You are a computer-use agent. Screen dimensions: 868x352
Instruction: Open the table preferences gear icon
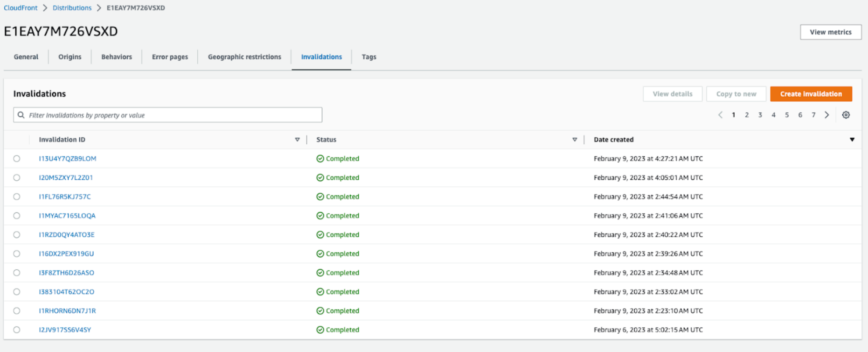click(x=846, y=115)
